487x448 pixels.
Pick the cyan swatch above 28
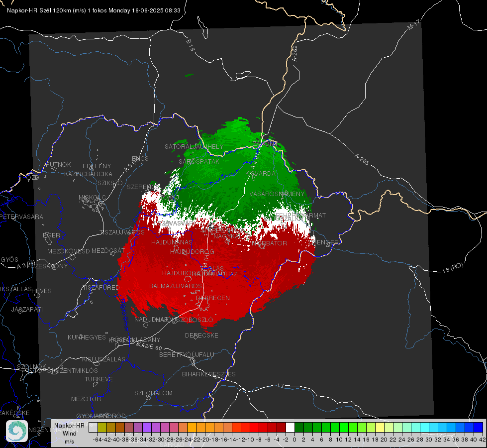tap(425, 427)
